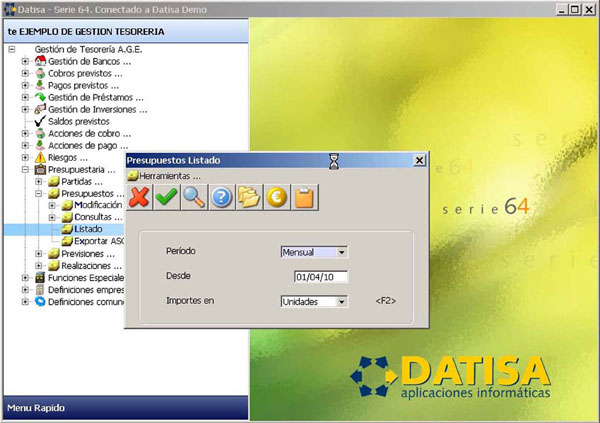Collapse the Presupuestos node
Image resolution: width=600 pixels, height=423 pixels.
point(39,194)
